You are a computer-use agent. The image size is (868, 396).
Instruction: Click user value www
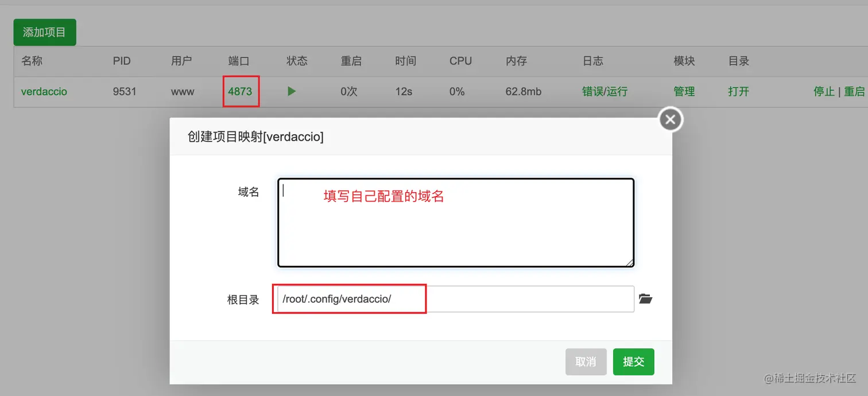click(x=183, y=91)
